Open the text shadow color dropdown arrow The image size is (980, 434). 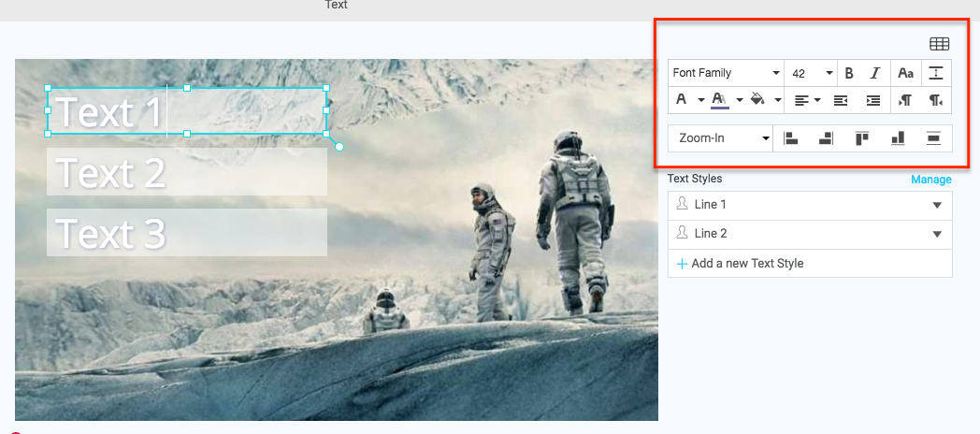(740, 100)
